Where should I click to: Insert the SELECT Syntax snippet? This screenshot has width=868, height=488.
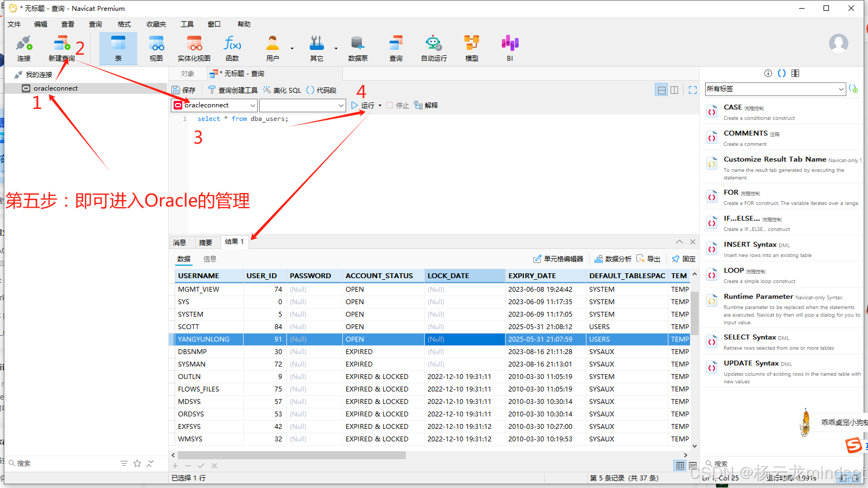pos(782,342)
